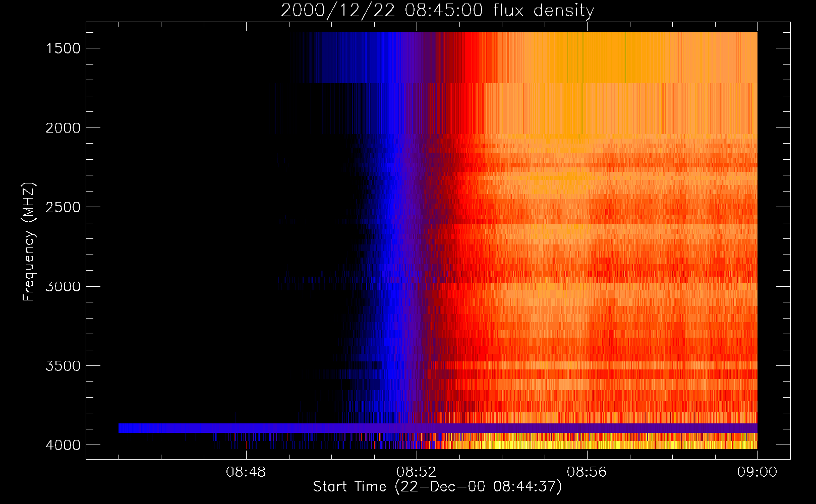This screenshot has width=816, height=504.
Task: Click the 4000 frequency tick label
Action: pyautogui.click(x=63, y=445)
